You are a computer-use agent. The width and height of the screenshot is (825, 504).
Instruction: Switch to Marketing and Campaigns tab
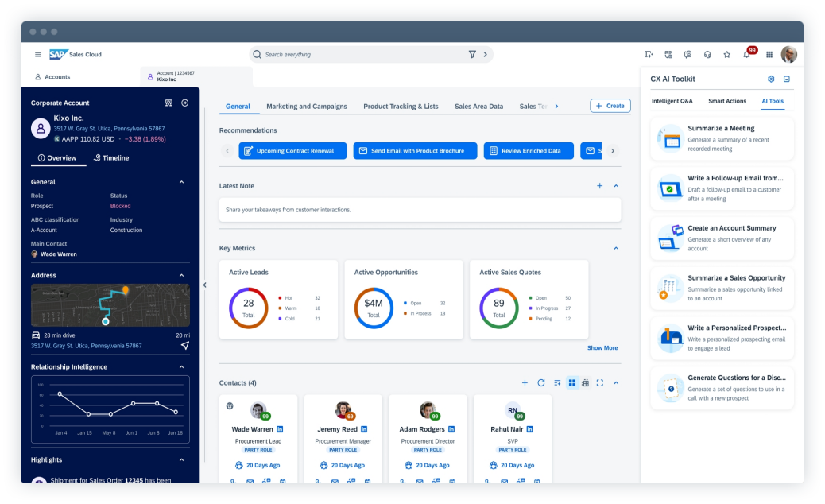pyautogui.click(x=306, y=107)
